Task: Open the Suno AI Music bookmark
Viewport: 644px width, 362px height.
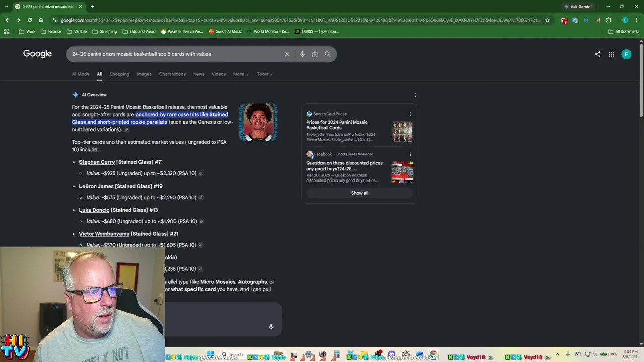Action: [x=225, y=31]
